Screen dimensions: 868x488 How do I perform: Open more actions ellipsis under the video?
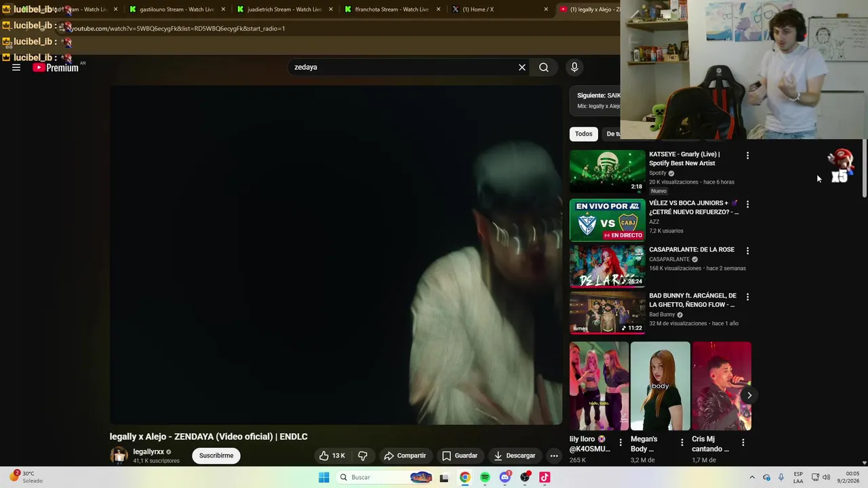tap(554, 455)
